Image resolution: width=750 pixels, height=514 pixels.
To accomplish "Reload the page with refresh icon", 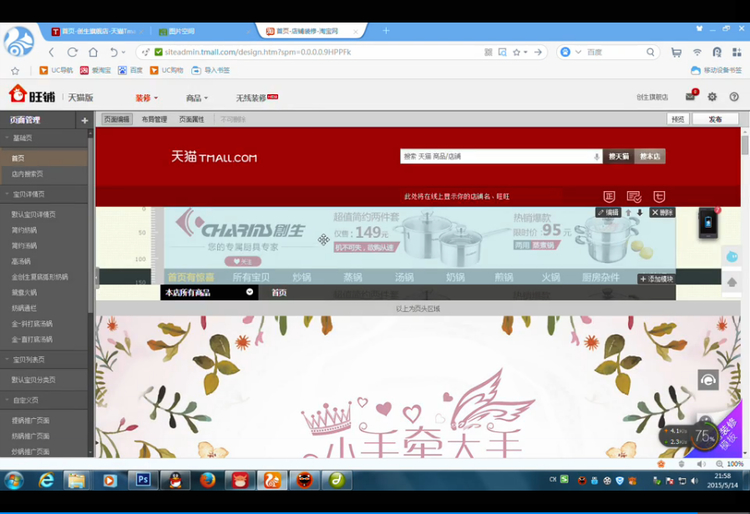I will (x=72, y=52).
